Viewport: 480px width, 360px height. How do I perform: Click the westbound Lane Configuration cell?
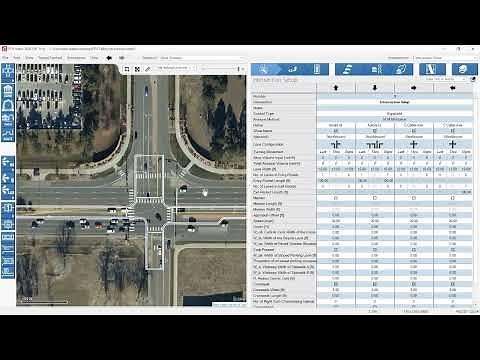coord(453,144)
